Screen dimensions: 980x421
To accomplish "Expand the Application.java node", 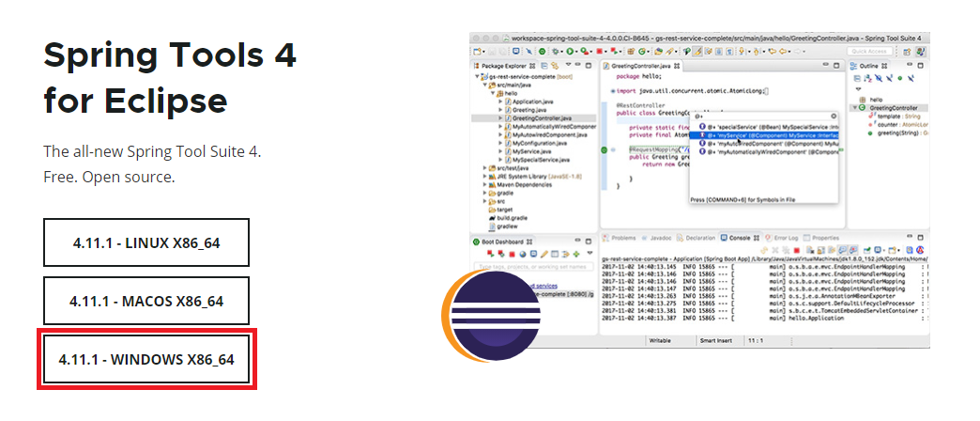I will [x=500, y=101].
